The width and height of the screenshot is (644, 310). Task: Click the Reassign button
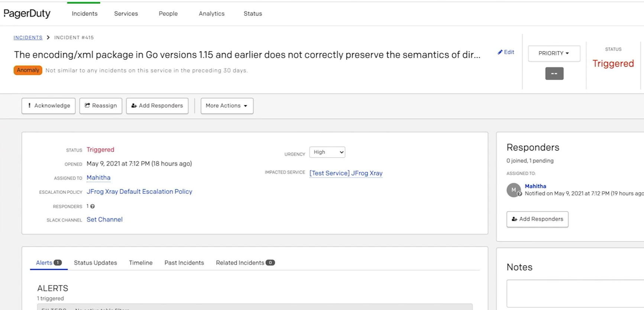click(x=101, y=106)
